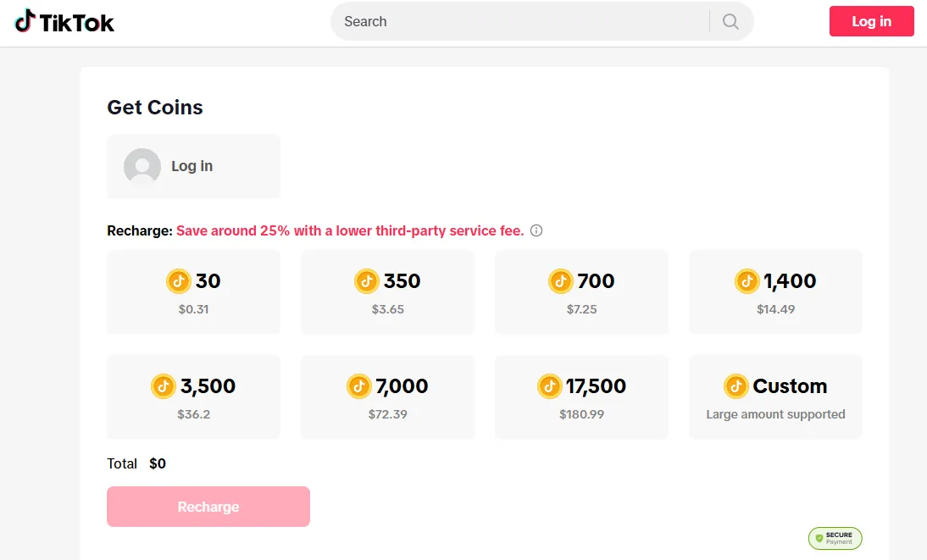Click the pink Recharge button

[208, 507]
